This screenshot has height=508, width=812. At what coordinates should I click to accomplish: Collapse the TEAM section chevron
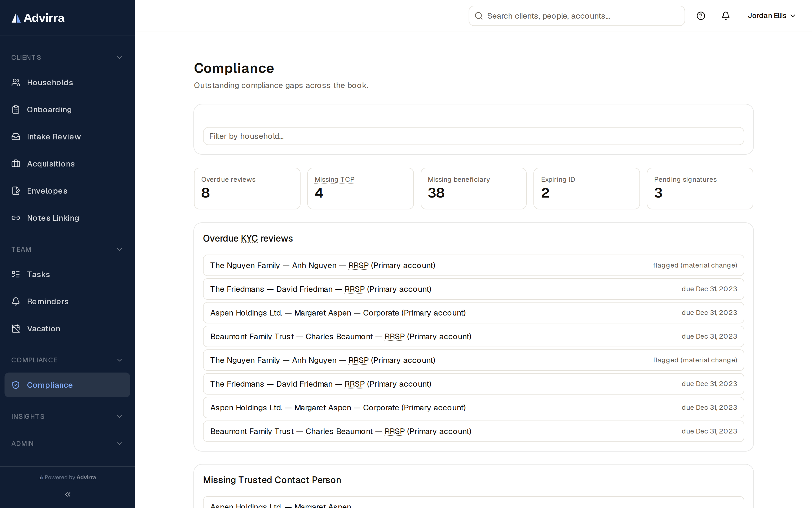coord(120,249)
